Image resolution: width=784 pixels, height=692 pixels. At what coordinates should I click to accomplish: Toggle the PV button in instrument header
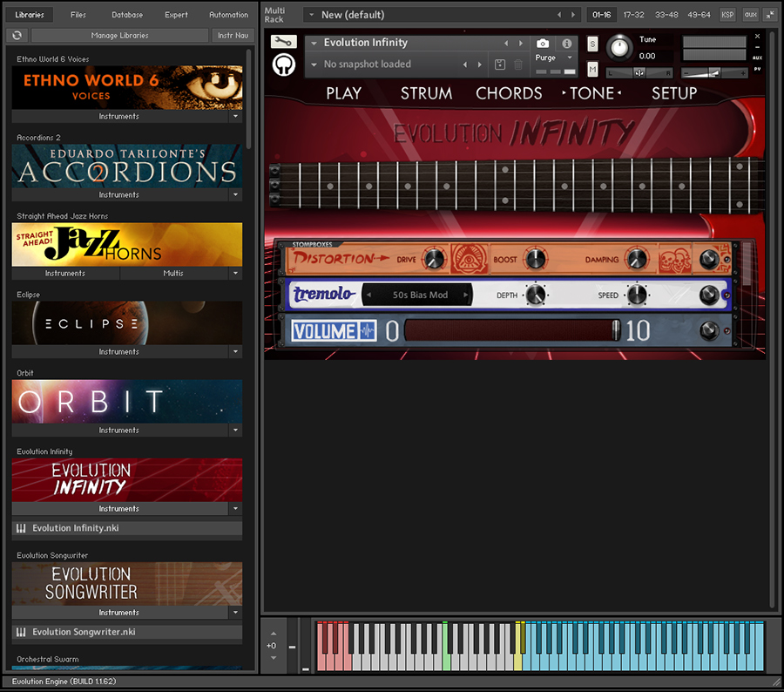coord(758,69)
